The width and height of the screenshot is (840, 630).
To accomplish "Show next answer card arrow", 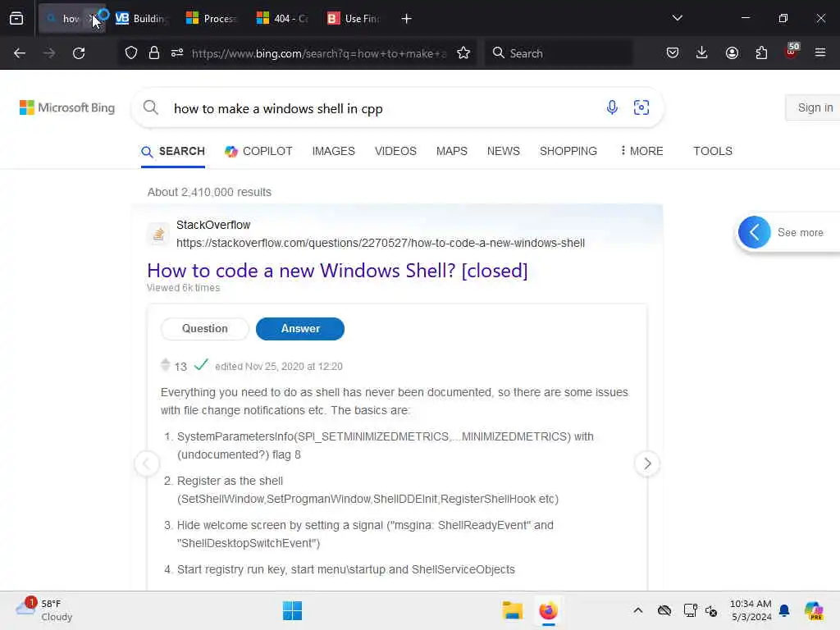I will pyautogui.click(x=647, y=463).
